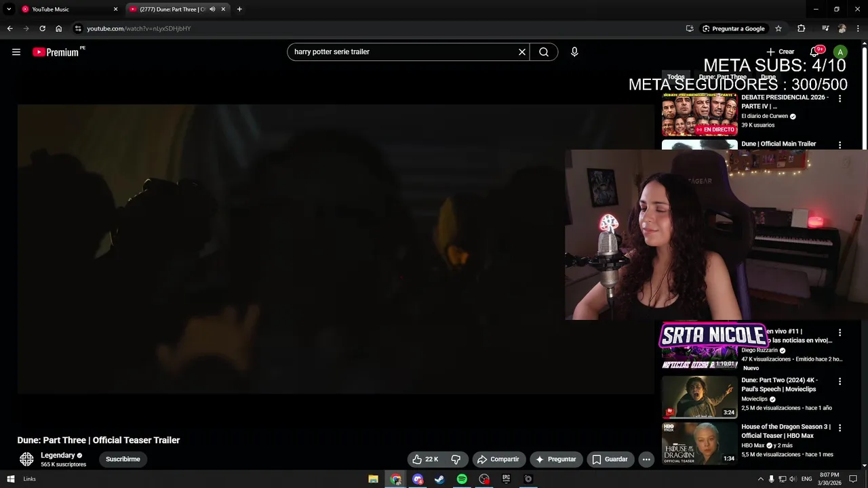
Task: Reload the current page
Action: pyautogui.click(x=42, y=28)
